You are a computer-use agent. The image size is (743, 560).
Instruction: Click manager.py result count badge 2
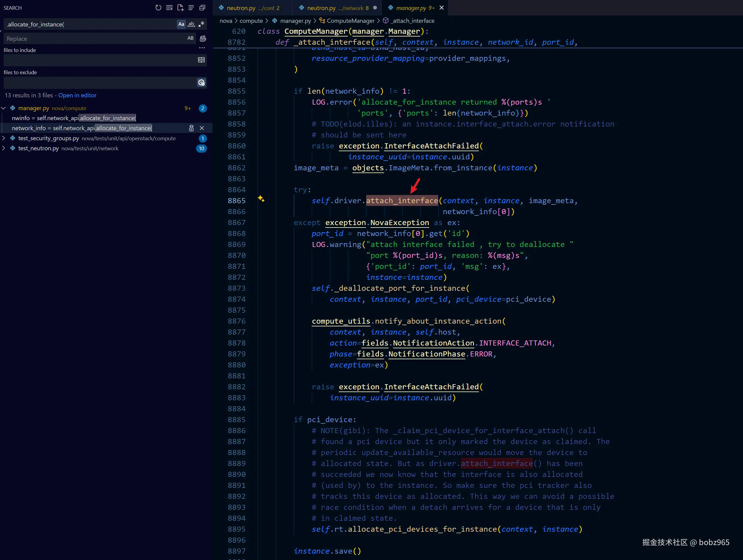pyautogui.click(x=202, y=109)
